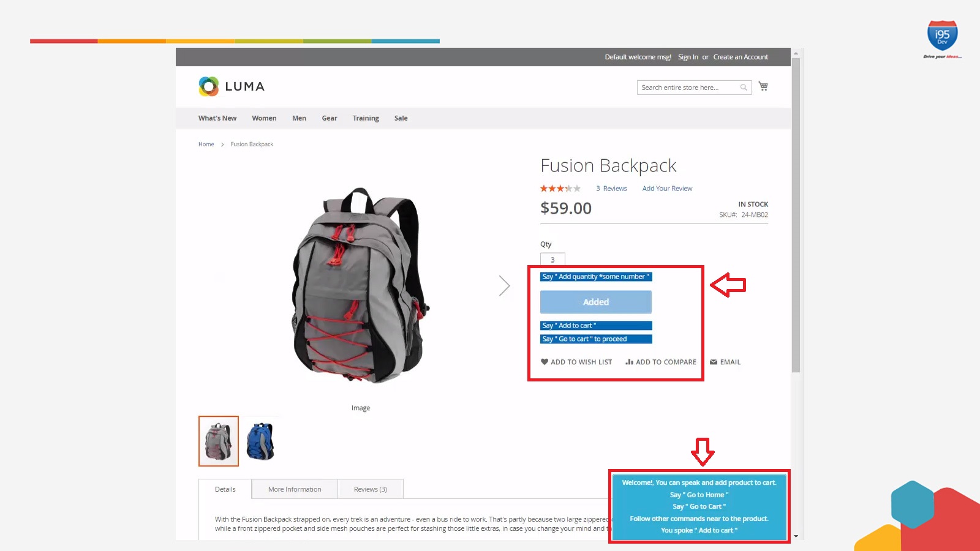The width and height of the screenshot is (980, 551).
Task: Select the blue backpack thumbnail
Action: point(260,441)
